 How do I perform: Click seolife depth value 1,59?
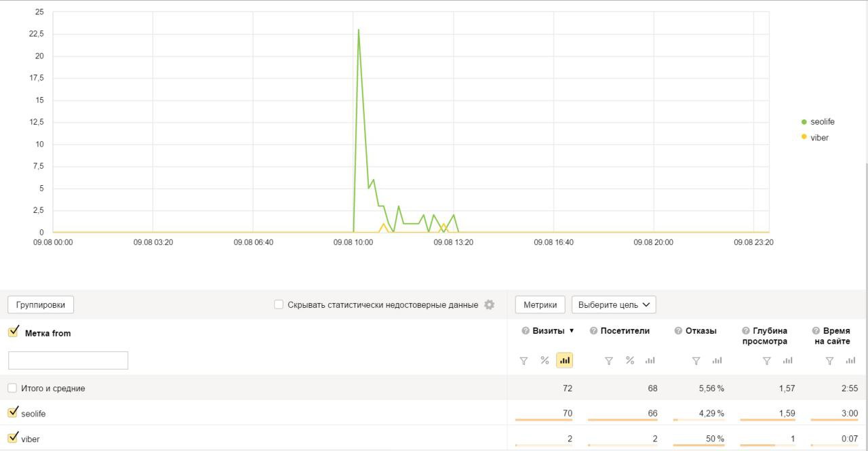point(787,413)
